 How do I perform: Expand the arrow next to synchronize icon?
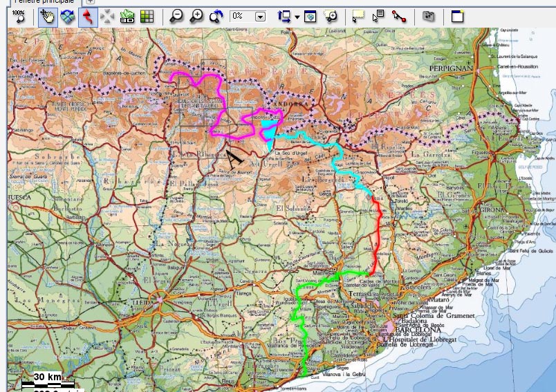coord(297,17)
